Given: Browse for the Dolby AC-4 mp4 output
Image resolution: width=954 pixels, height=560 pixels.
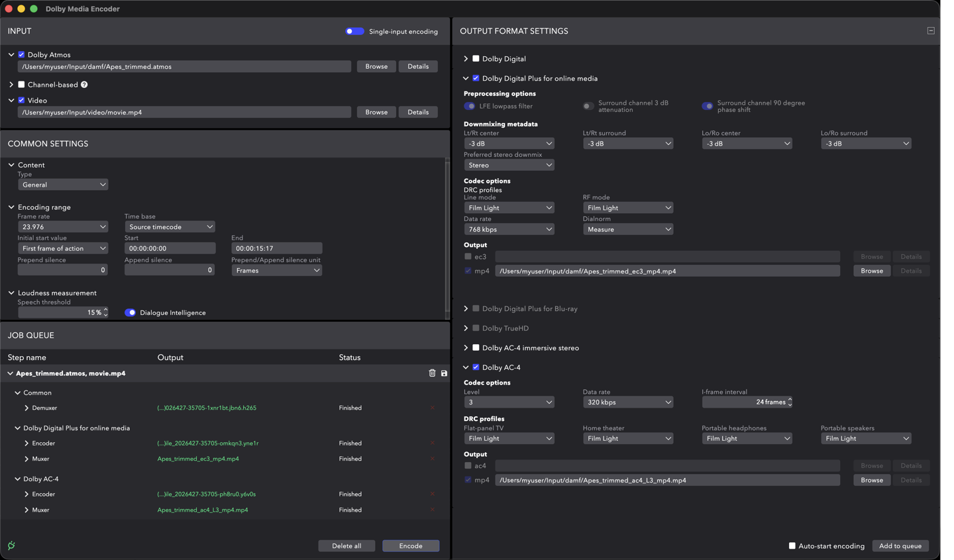Looking at the screenshot, I should point(872,480).
